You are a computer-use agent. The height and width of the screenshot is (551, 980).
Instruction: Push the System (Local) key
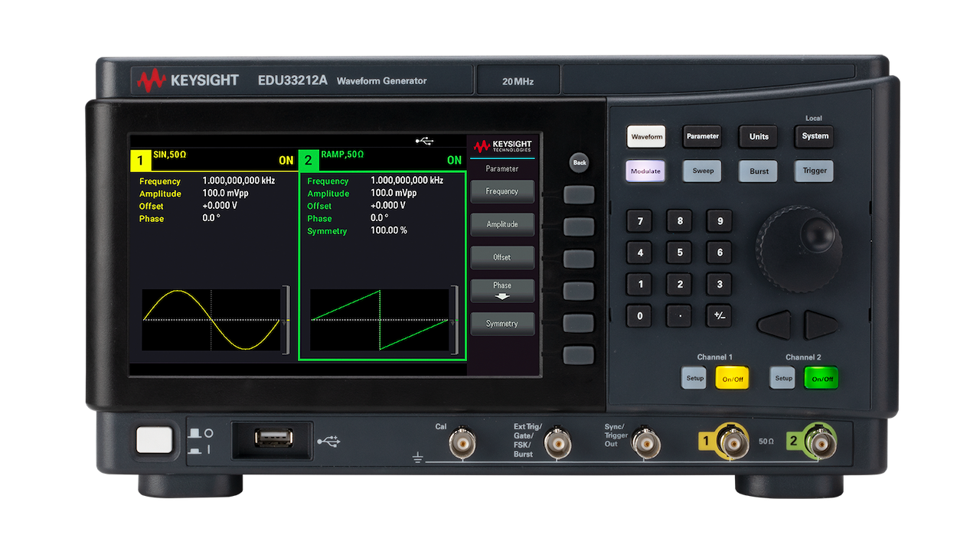pos(815,136)
